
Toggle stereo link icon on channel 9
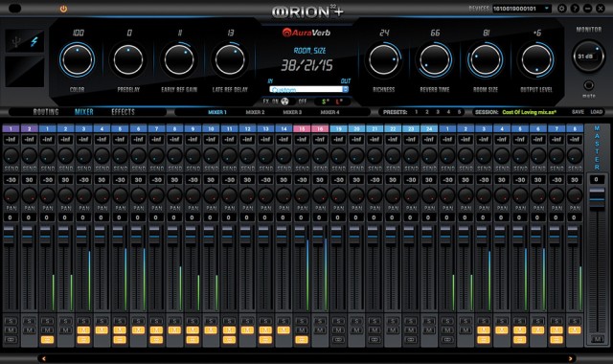(x=193, y=339)
